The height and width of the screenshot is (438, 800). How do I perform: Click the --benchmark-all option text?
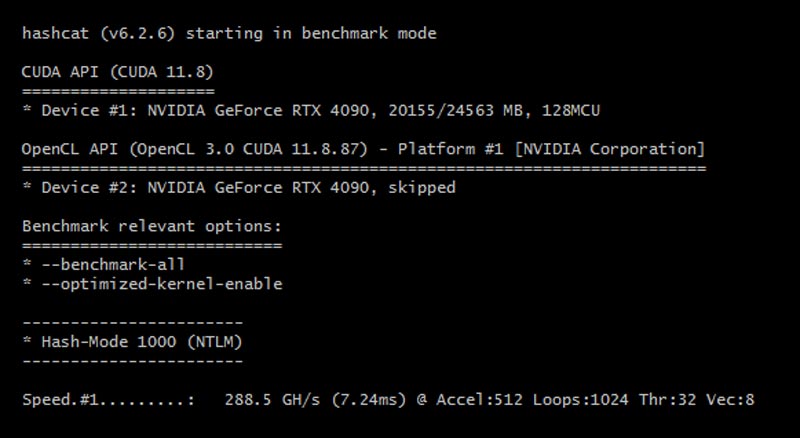(113, 264)
